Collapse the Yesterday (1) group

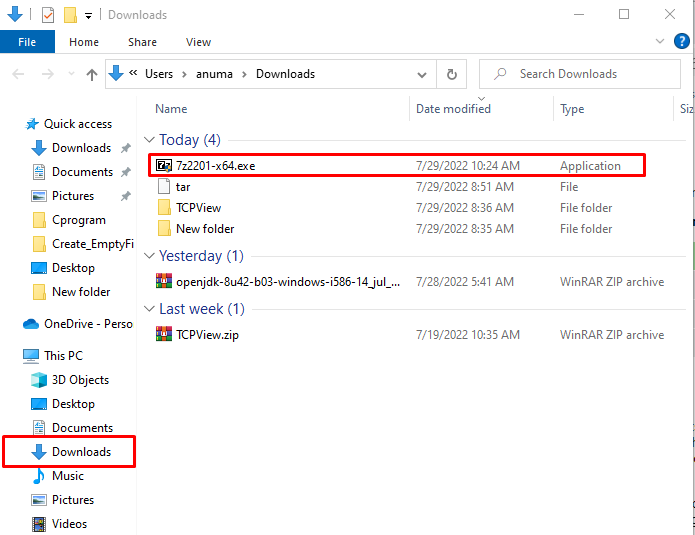(x=150, y=256)
